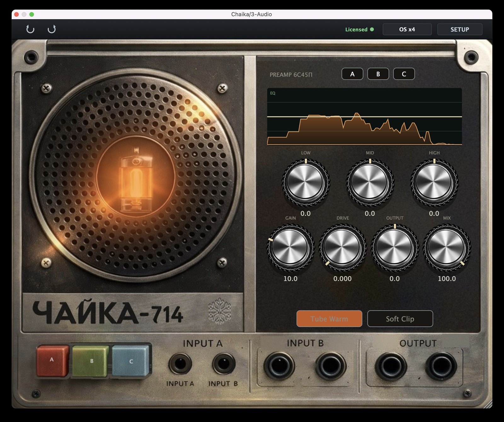Image resolution: width=504 pixels, height=422 pixels.
Task: Click the MIX knob
Action: (447, 247)
